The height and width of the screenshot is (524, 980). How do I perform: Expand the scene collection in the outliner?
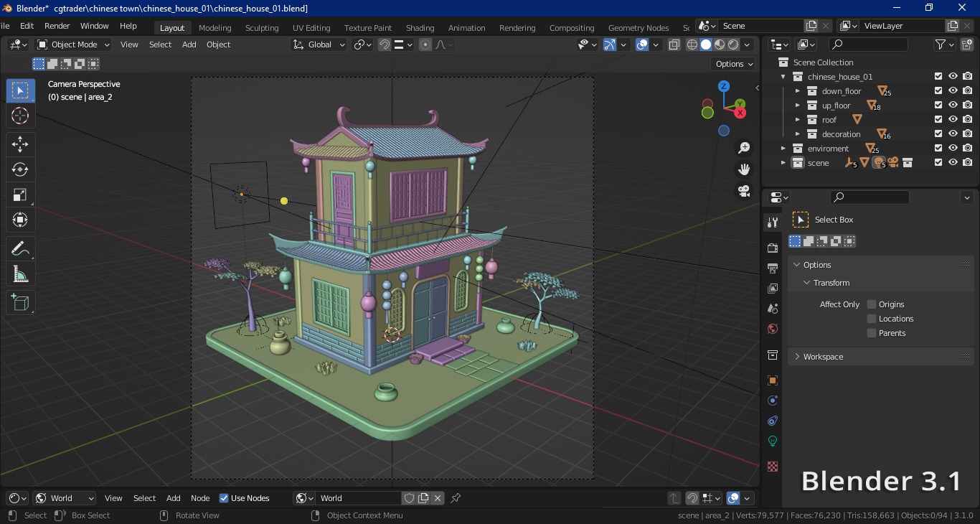783,163
